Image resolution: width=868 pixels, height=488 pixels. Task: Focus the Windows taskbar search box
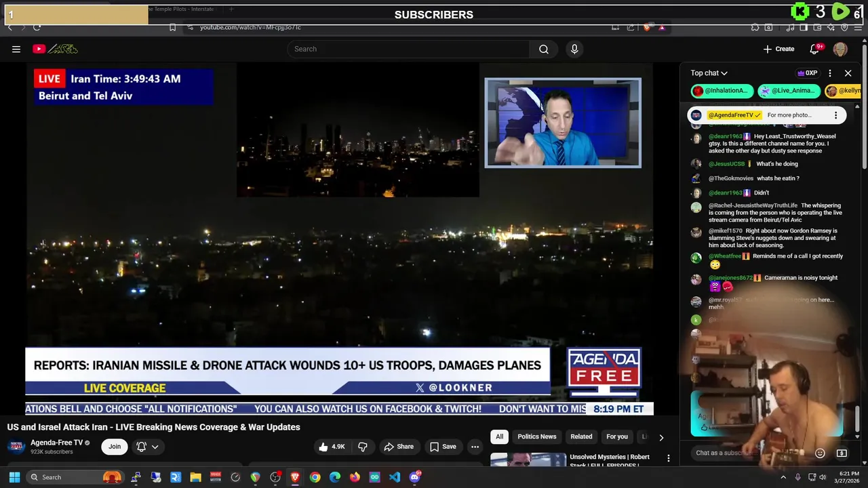[x=75, y=477]
